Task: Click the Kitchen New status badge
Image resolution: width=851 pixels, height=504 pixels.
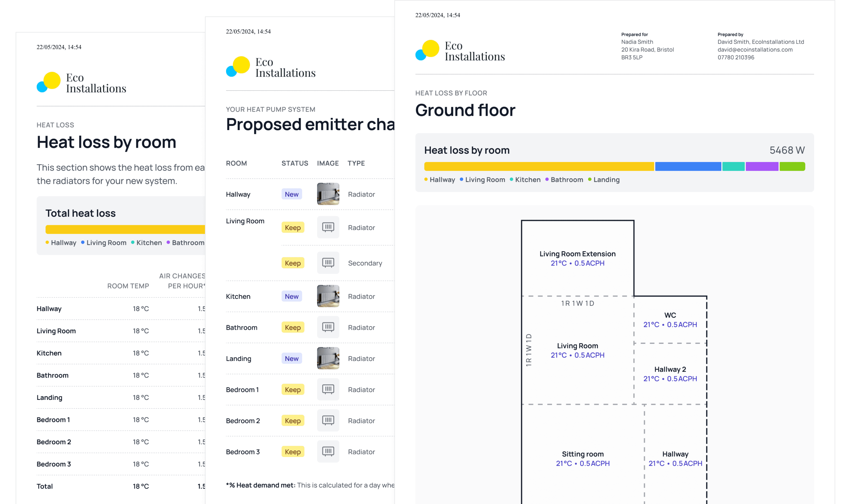Action: [x=291, y=296]
